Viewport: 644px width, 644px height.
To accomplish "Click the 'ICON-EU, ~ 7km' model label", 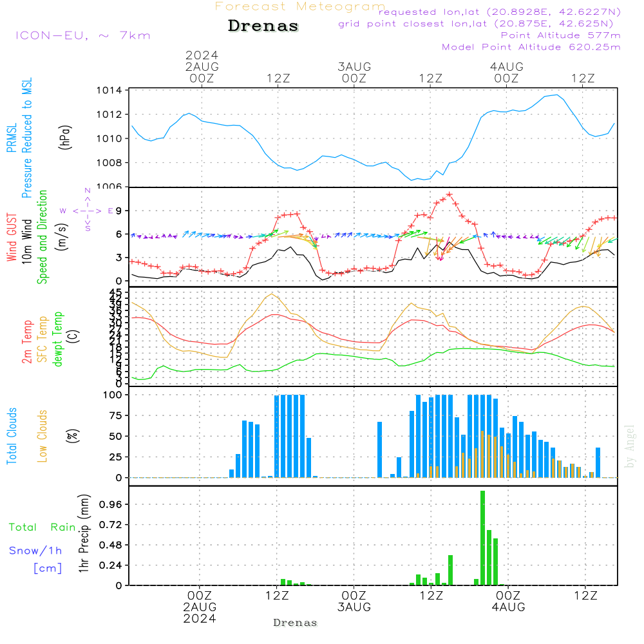I will [83, 35].
